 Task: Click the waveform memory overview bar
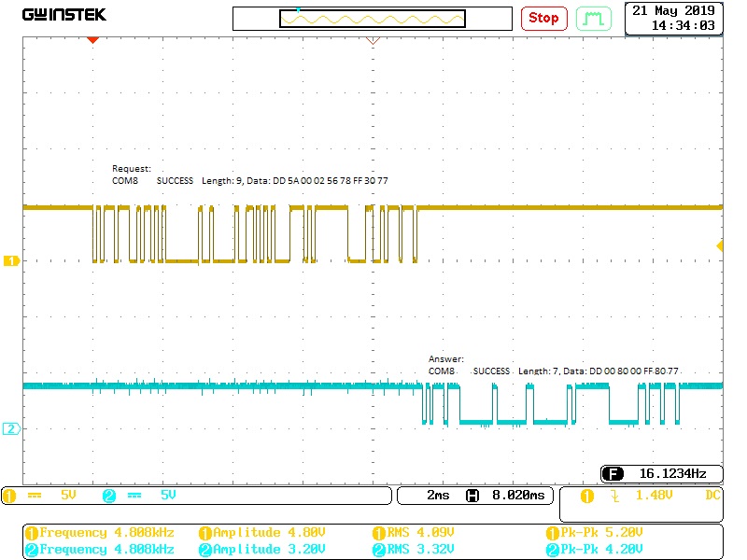[372, 19]
